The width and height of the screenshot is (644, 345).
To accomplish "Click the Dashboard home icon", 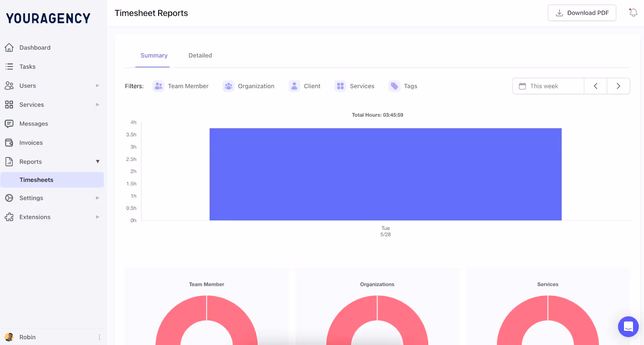I will pos(9,47).
